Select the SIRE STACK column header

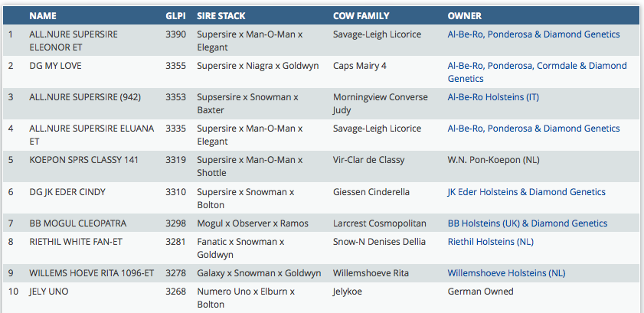point(221,15)
